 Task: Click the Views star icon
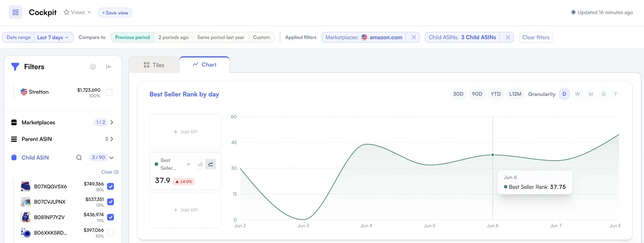(x=66, y=12)
